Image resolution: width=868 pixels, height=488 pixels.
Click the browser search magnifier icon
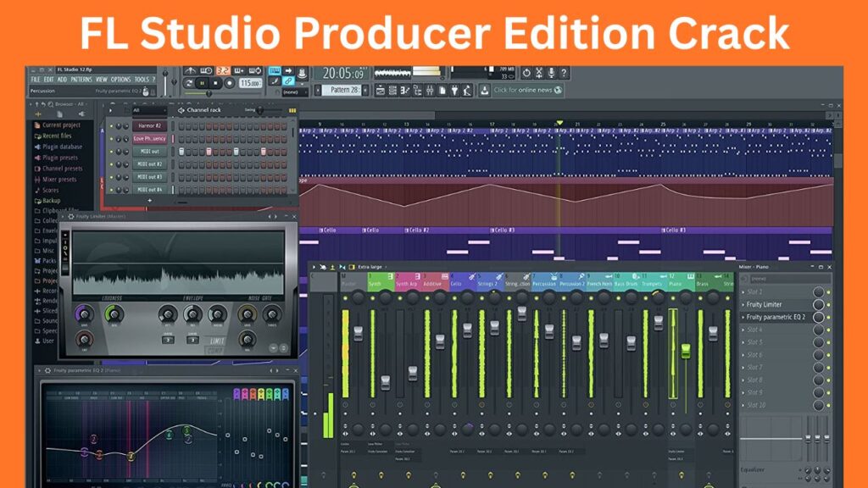tap(50, 104)
